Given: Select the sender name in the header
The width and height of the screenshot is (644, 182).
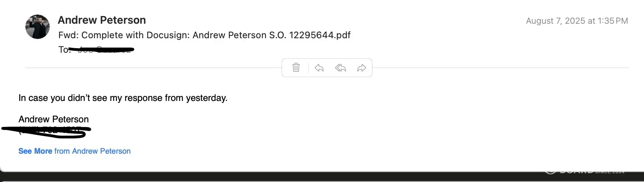Looking at the screenshot, I should pos(102,20).
